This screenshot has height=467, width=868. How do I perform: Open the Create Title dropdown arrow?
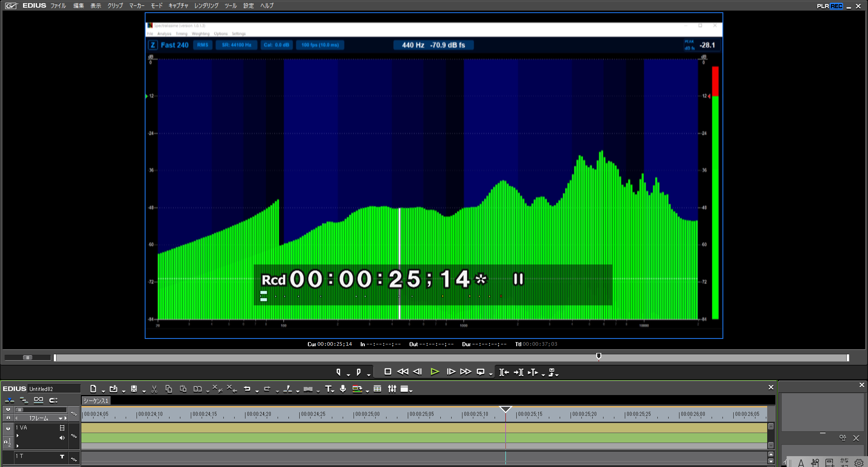333,391
